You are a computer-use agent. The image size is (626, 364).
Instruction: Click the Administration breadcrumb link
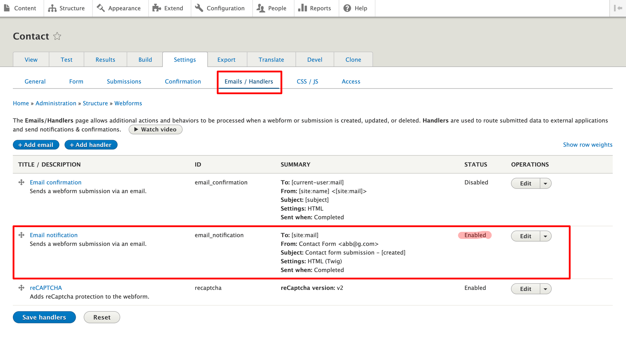pyautogui.click(x=56, y=103)
